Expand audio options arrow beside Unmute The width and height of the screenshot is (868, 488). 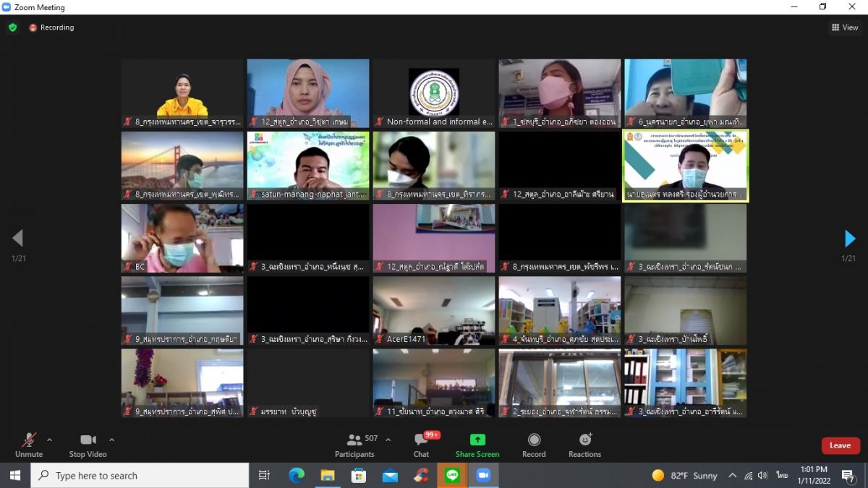[49, 440]
